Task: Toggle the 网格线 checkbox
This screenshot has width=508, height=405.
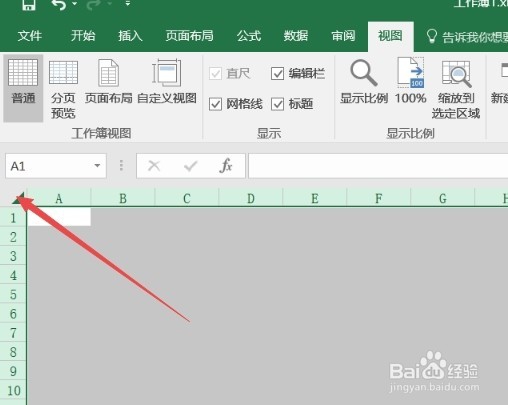Action: pyautogui.click(x=215, y=104)
